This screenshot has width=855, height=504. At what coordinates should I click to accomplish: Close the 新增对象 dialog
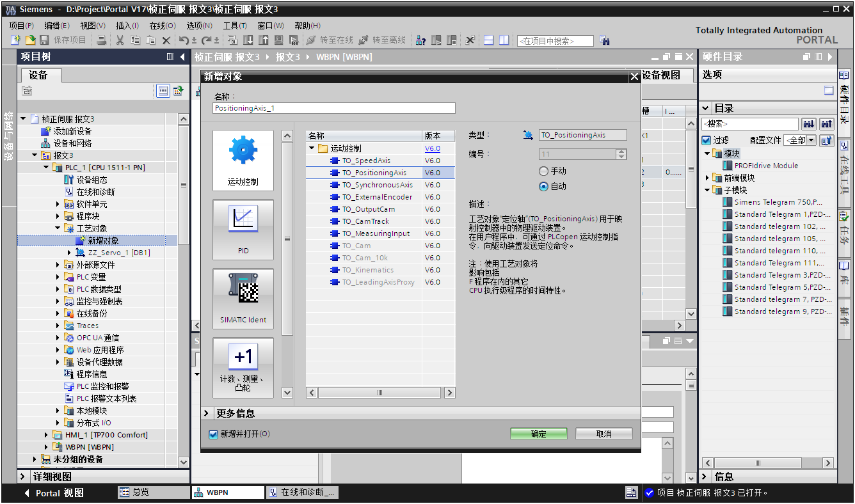click(634, 77)
